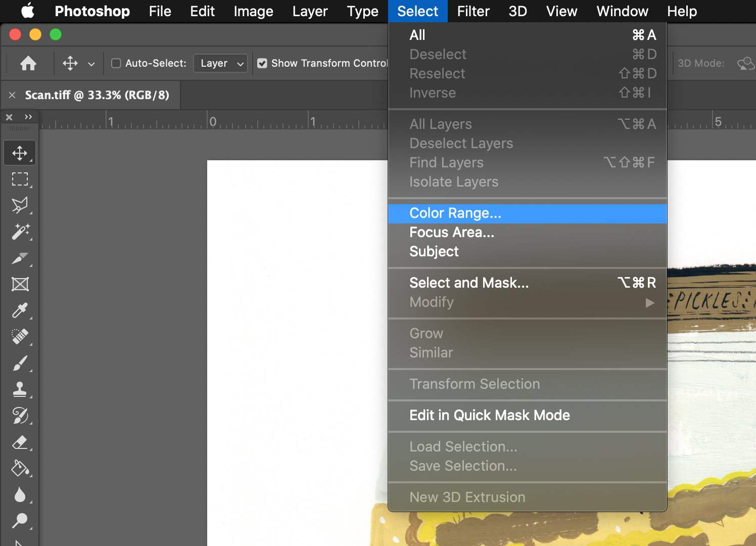Select the Eyedropper tool
Image resolution: width=756 pixels, height=546 pixels.
click(20, 310)
